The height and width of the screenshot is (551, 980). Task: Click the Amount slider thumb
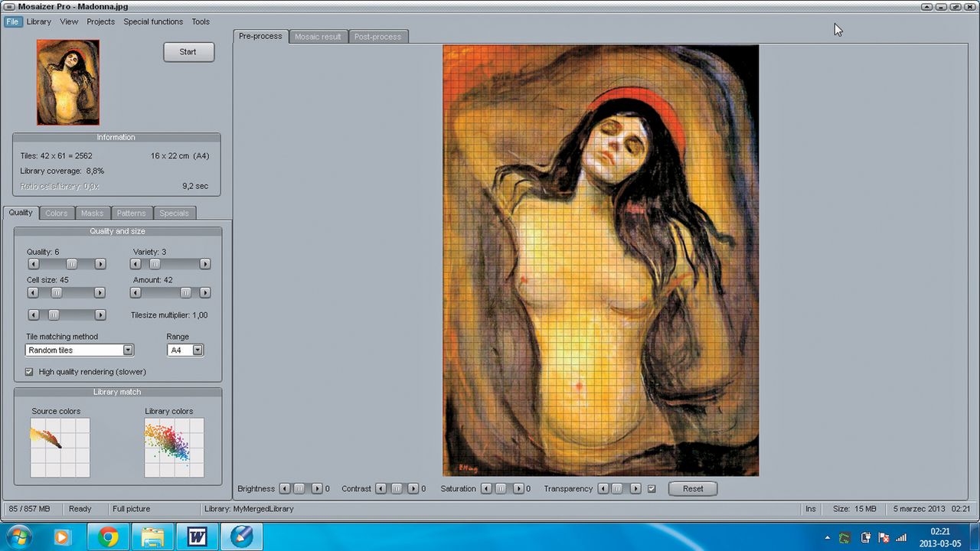[186, 293]
